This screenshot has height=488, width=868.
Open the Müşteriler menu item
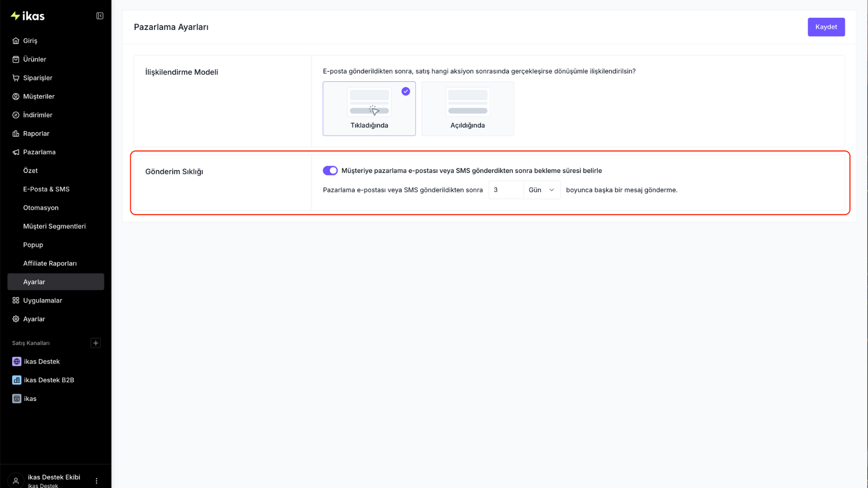point(56,96)
